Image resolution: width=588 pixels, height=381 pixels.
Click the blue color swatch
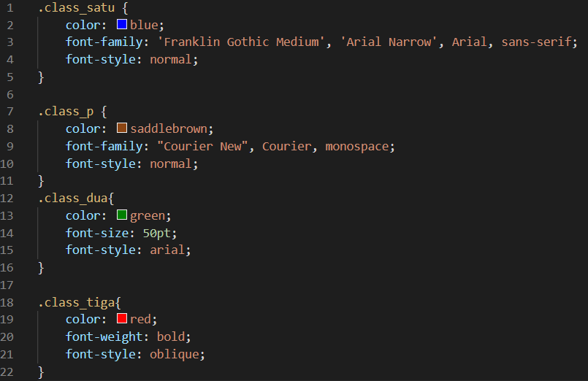point(122,25)
